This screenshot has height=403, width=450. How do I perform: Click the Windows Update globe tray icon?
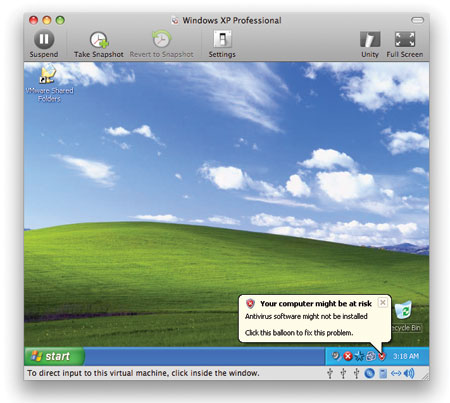pos(371,356)
